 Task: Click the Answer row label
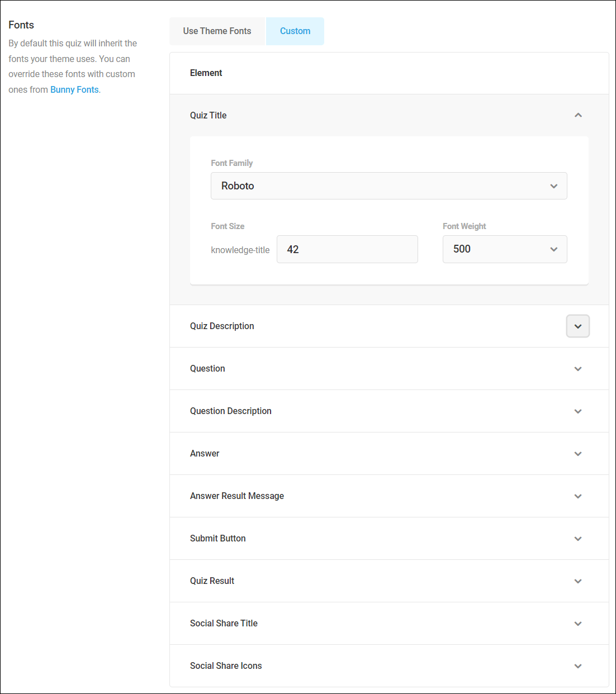tap(205, 453)
